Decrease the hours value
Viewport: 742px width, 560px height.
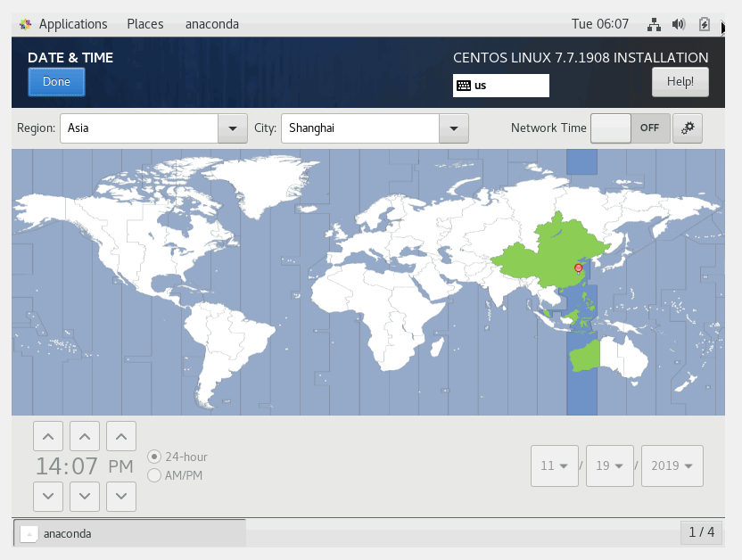tap(48, 497)
